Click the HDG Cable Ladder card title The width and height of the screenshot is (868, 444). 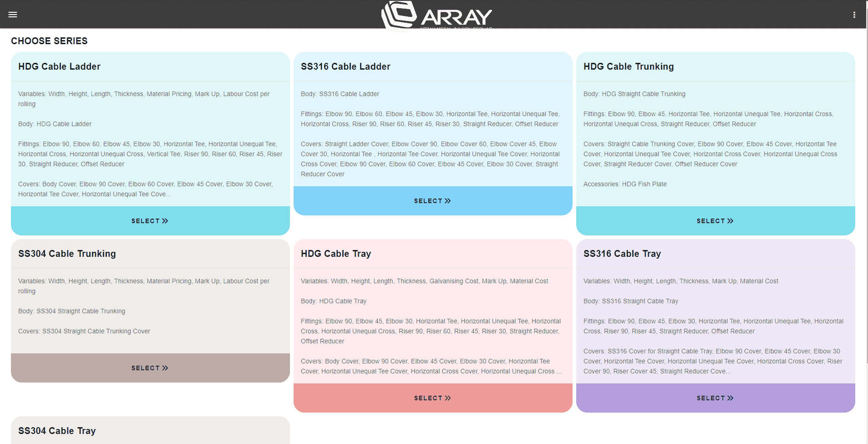(x=59, y=66)
